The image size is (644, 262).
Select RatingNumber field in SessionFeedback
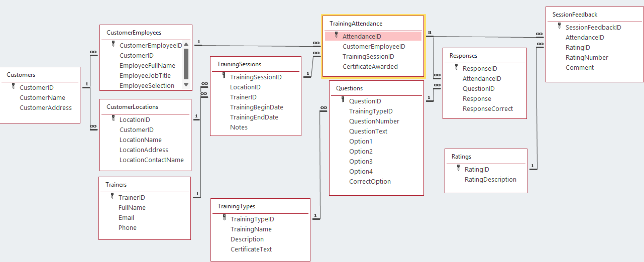[x=587, y=57]
